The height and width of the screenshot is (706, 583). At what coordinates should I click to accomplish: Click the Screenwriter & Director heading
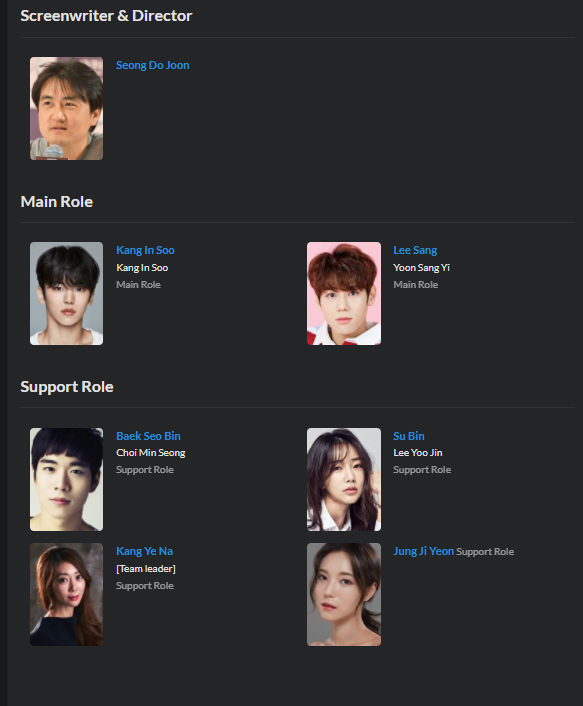click(106, 16)
